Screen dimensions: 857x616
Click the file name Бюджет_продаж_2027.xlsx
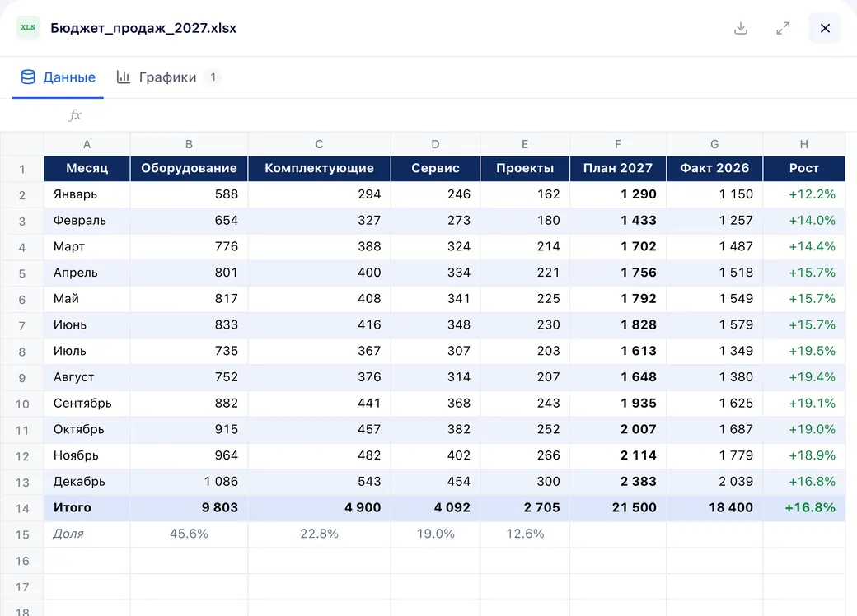click(x=143, y=28)
